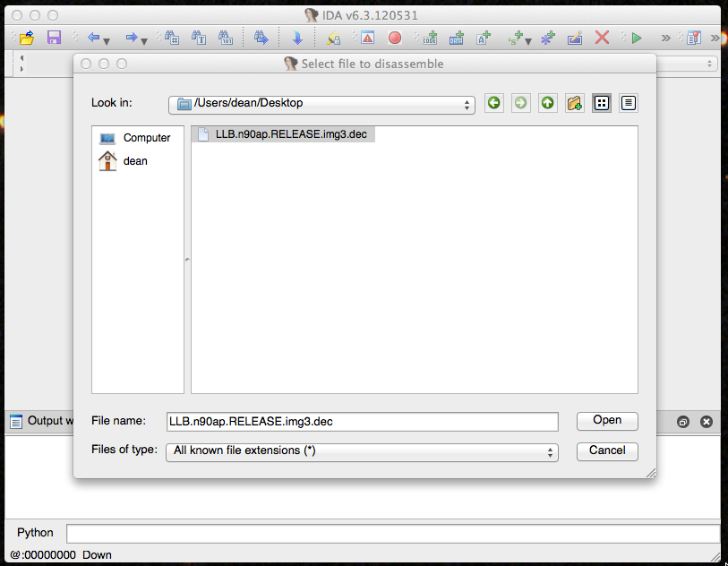Click the green-plus S structure icon
Image resolution: width=728 pixels, height=566 pixels.
(x=516, y=38)
